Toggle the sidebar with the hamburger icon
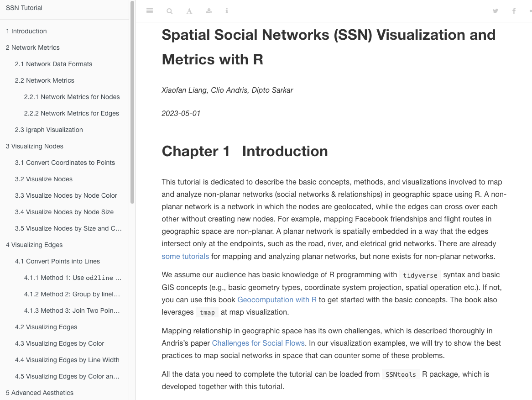 pos(149,11)
